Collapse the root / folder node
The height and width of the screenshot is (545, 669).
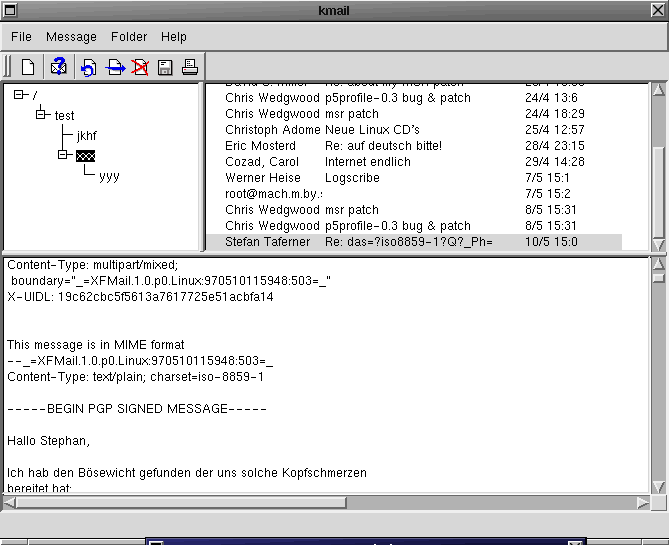pyautogui.click(x=19, y=94)
